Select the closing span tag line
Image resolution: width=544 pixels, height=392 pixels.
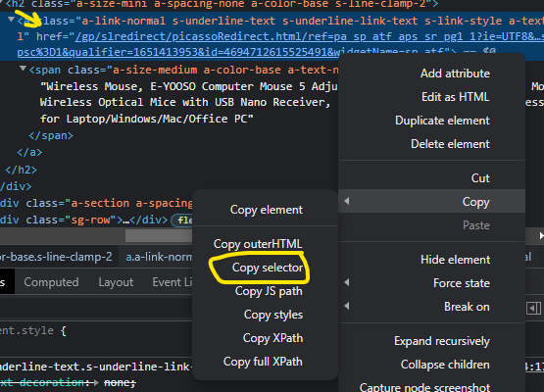tap(51, 135)
